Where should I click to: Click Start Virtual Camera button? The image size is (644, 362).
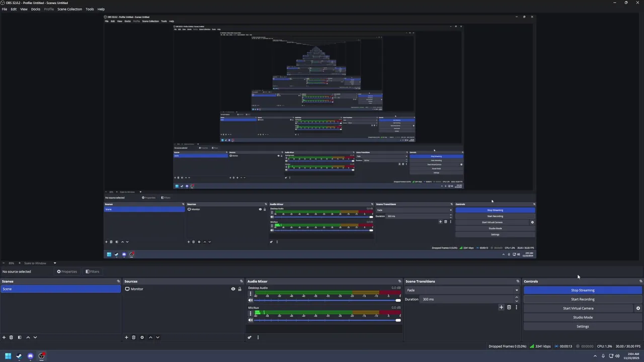pyautogui.click(x=578, y=308)
